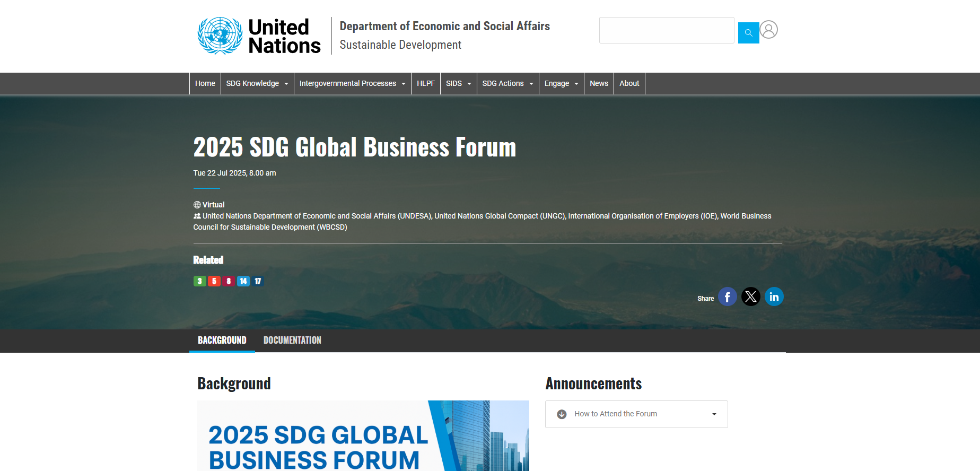Click the globe icon next to Virtual
This screenshot has width=980, height=471.
coord(197,205)
